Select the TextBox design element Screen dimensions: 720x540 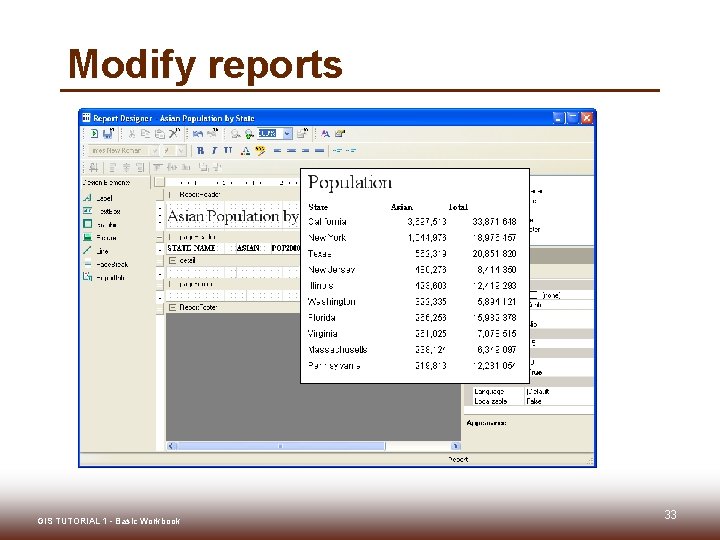pyautogui.click(x=101, y=211)
